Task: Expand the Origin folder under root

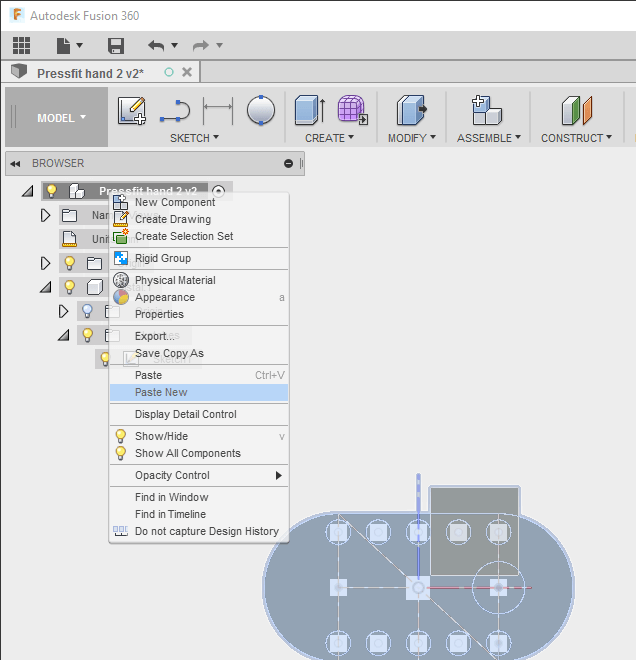Action: [x=45, y=263]
